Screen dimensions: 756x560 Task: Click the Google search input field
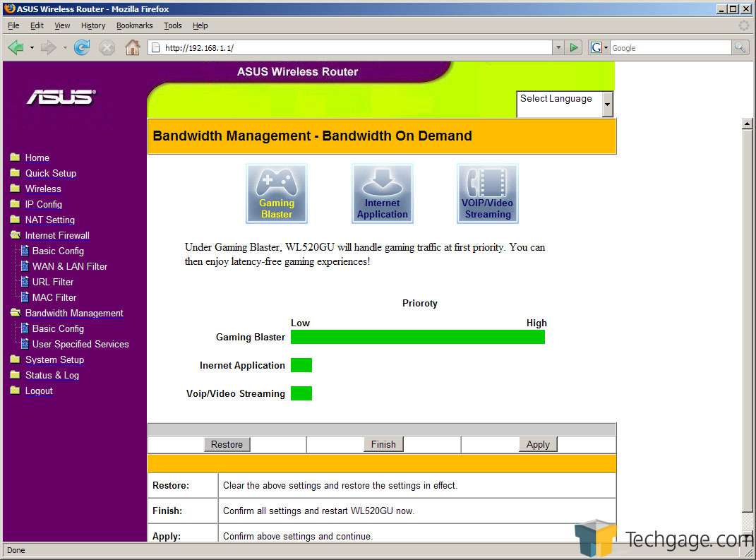click(671, 47)
